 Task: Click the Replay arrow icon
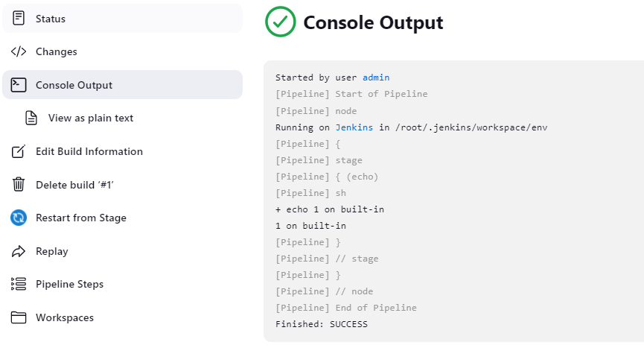click(x=19, y=251)
